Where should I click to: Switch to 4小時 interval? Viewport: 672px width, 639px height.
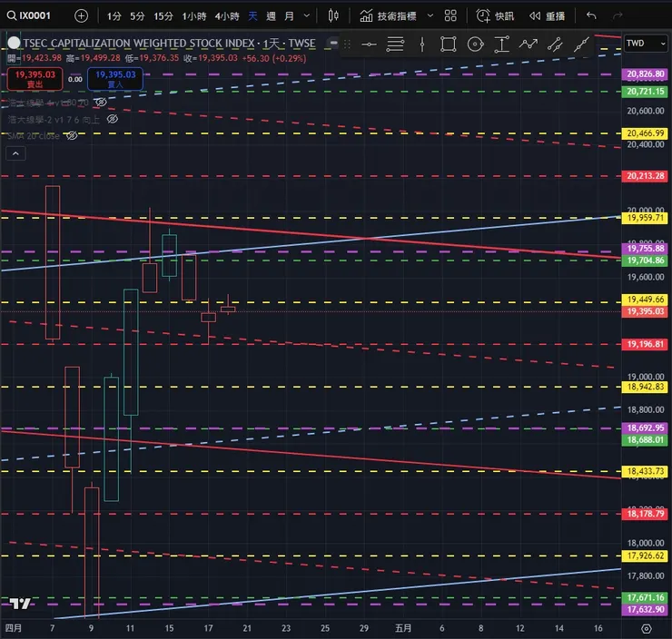point(227,16)
